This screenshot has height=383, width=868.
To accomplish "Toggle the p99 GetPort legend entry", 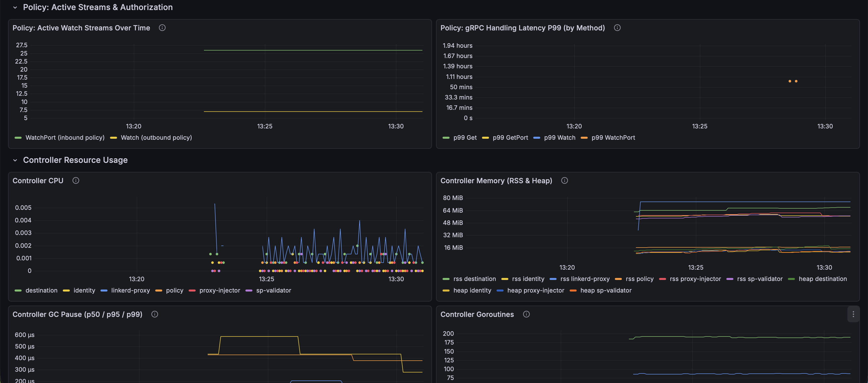I will coord(510,137).
